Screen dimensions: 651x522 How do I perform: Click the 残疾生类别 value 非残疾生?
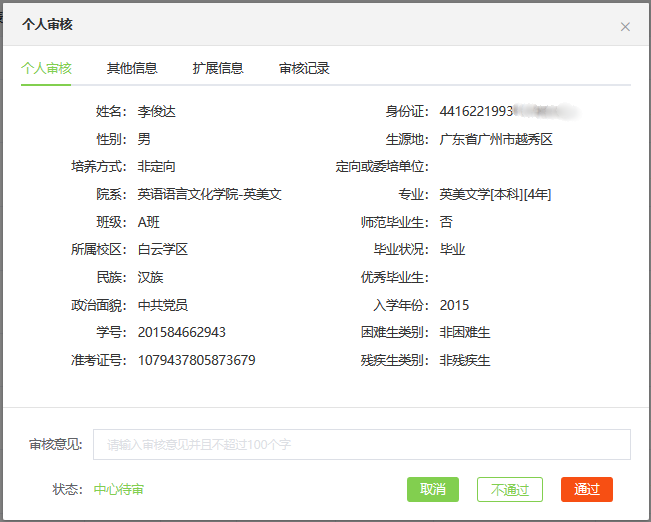click(465, 360)
